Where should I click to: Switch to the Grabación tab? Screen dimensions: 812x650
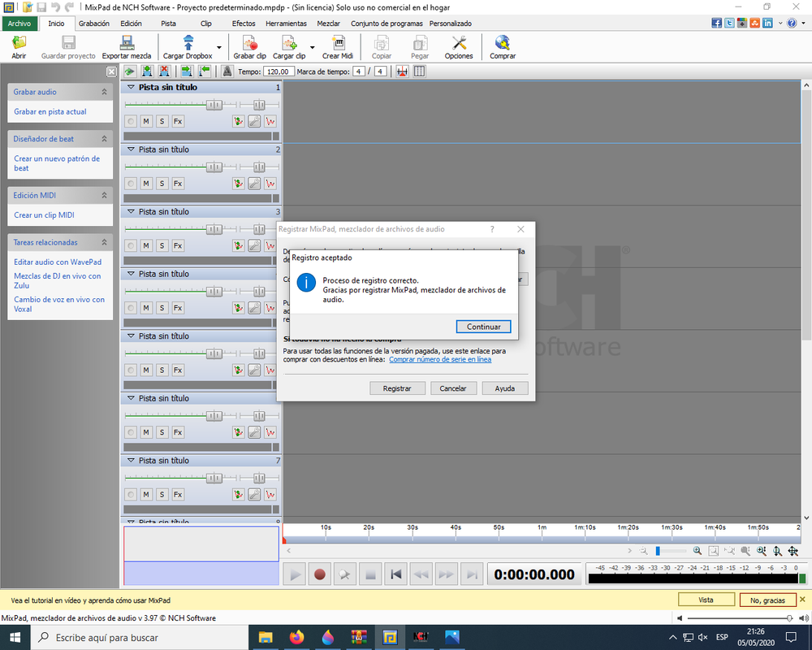click(94, 24)
